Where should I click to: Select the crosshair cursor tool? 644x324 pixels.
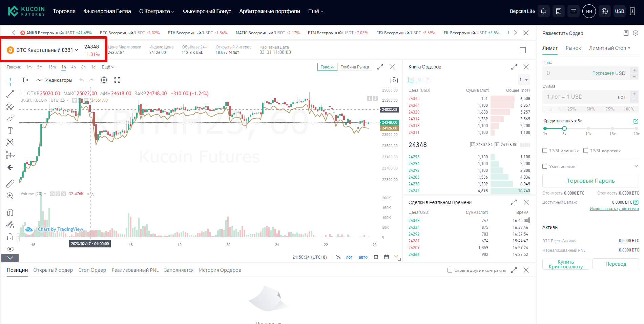[x=10, y=81]
